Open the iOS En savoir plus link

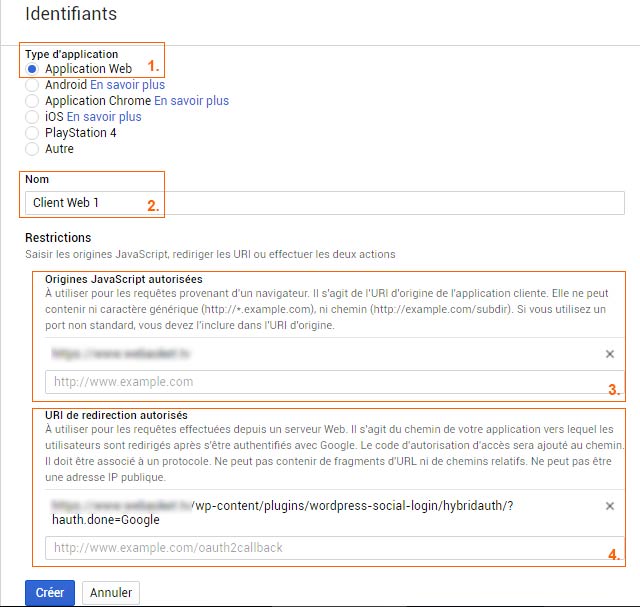pyautogui.click(x=104, y=117)
